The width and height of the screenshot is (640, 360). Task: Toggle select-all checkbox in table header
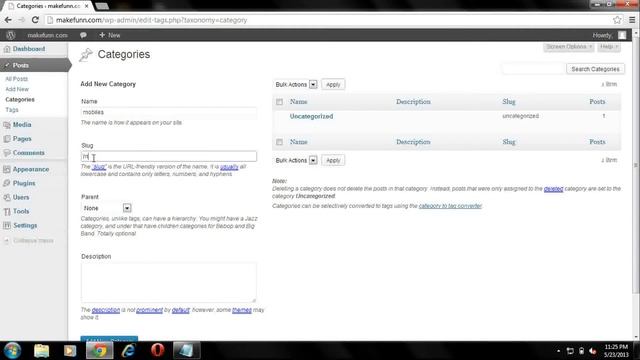pos(279,102)
